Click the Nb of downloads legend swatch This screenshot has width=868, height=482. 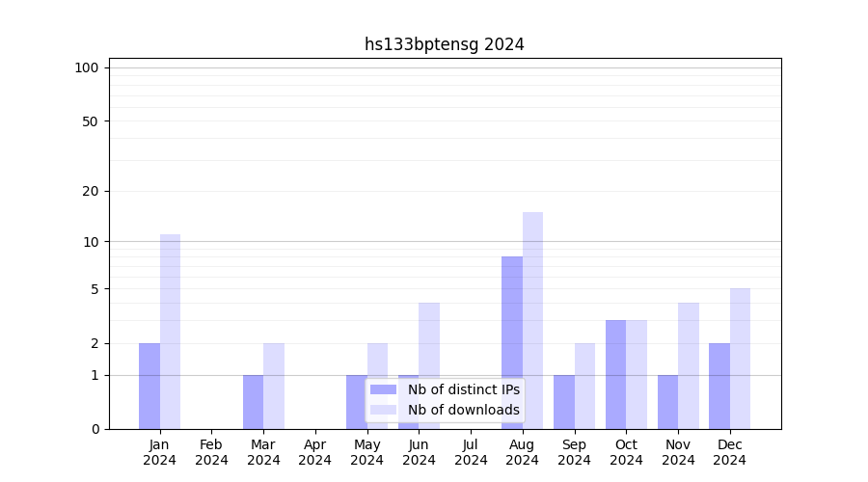coord(383,410)
